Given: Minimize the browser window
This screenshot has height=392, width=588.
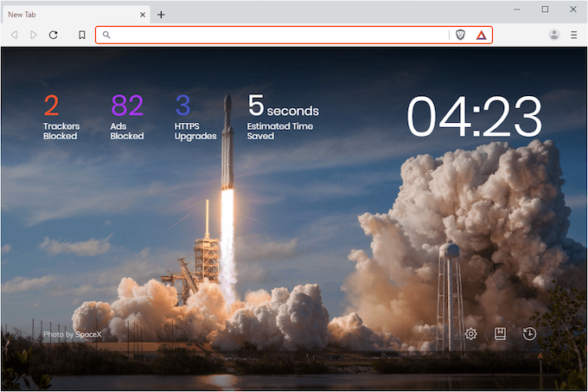Looking at the screenshot, I should click(x=517, y=10).
